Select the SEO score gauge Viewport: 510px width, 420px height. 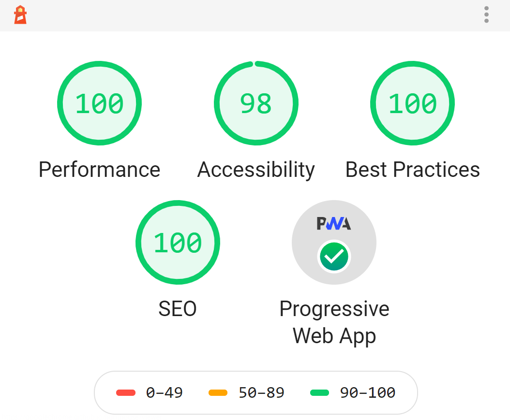coord(178,242)
